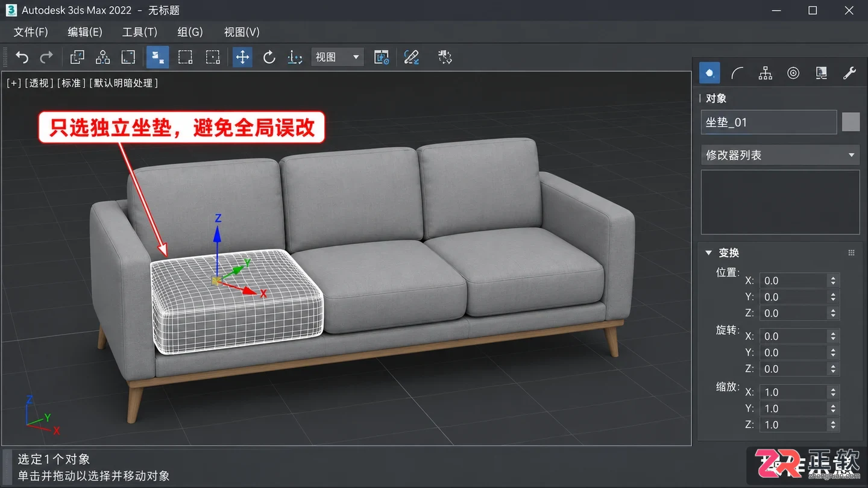Open the 编辑(E) menu
The image size is (868, 488).
(85, 32)
